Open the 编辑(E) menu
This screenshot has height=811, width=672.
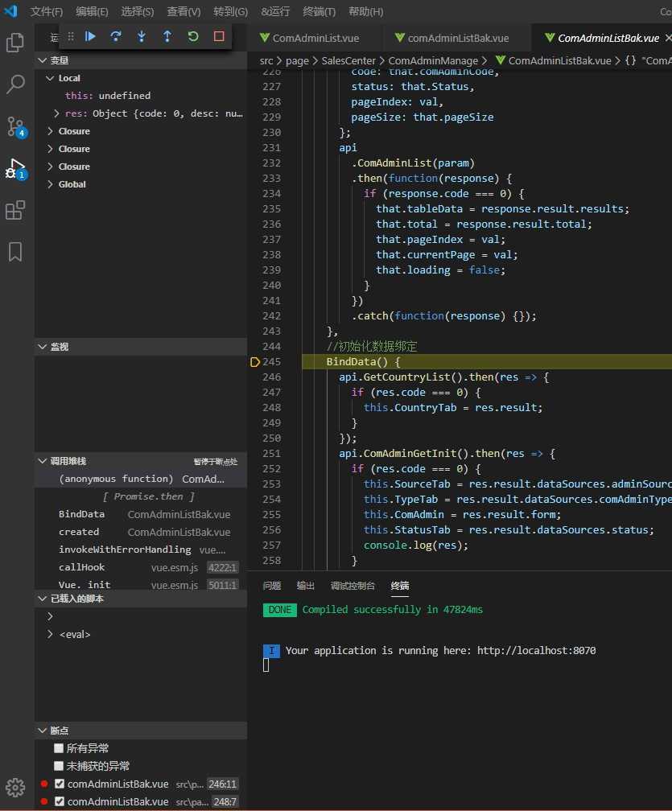point(92,11)
